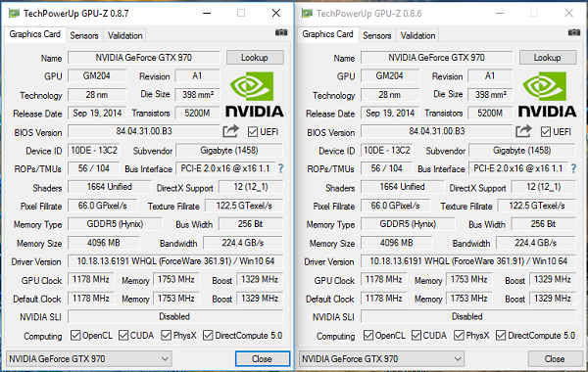Click Close button in GPU-Z 0.8.7
This screenshot has height=372, width=588.
tap(262, 359)
